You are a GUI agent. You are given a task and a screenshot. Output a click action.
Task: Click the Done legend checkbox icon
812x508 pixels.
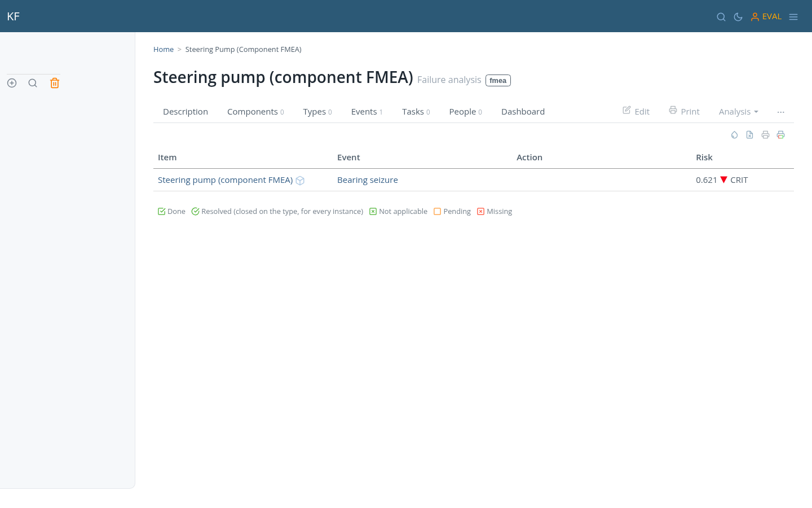(x=162, y=212)
